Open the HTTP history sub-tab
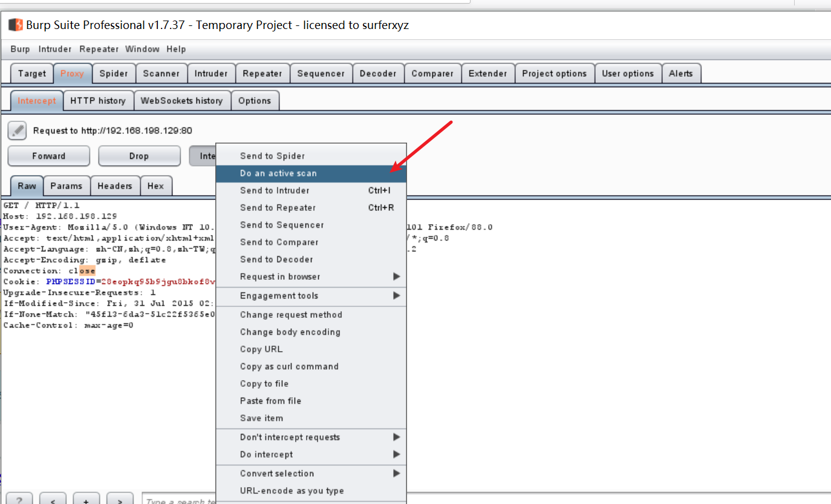The image size is (831, 504). point(98,101)
